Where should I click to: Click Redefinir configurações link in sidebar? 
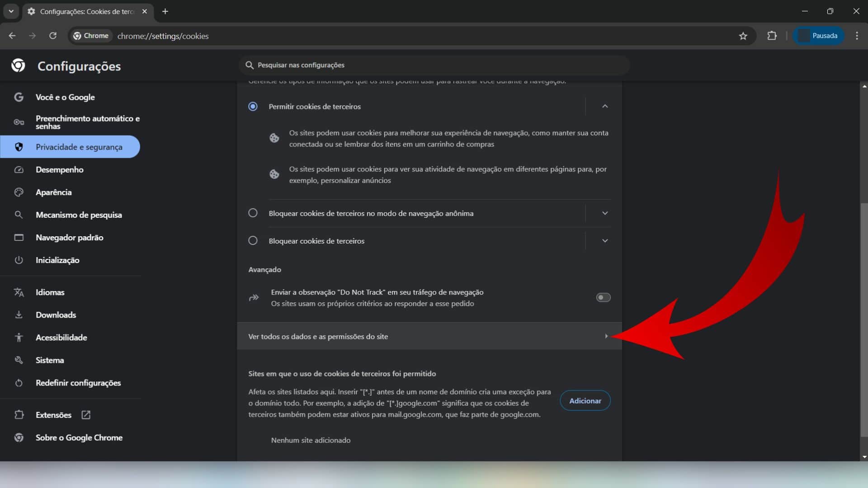[78, 382]
